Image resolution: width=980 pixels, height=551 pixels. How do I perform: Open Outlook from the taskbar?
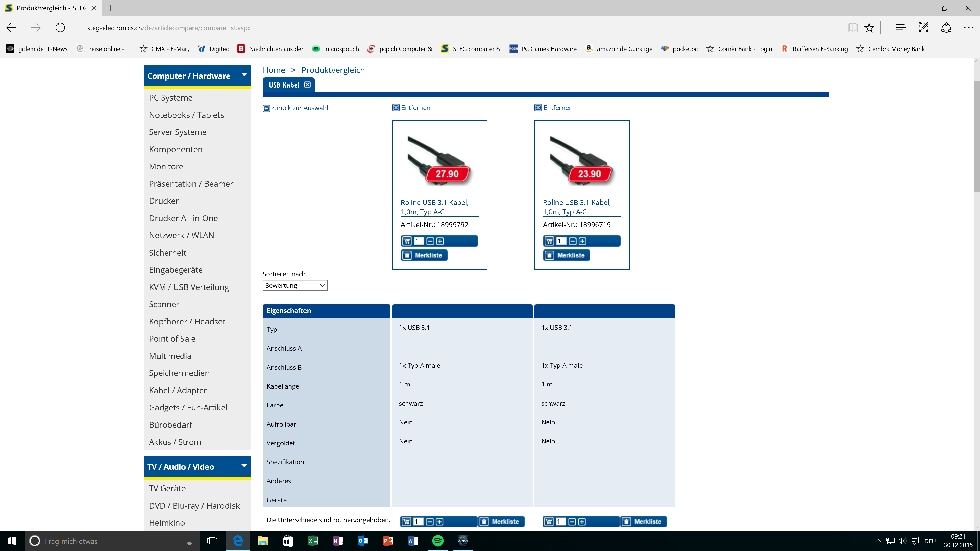[x=363, y=541]
